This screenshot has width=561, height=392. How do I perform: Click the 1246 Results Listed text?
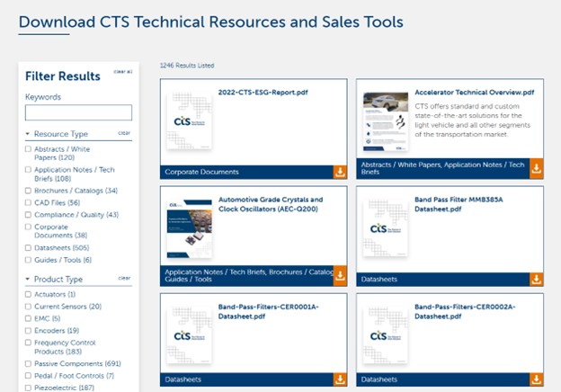coord(187,66)
